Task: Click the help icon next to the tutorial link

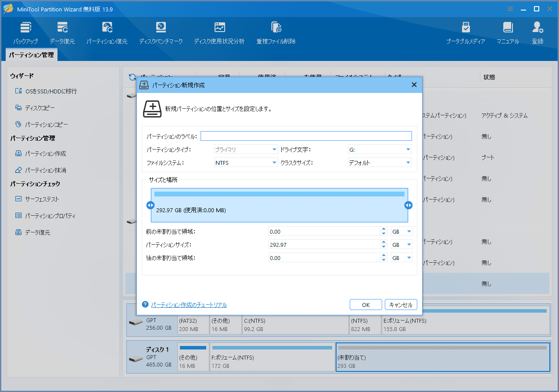Action: 145,304
